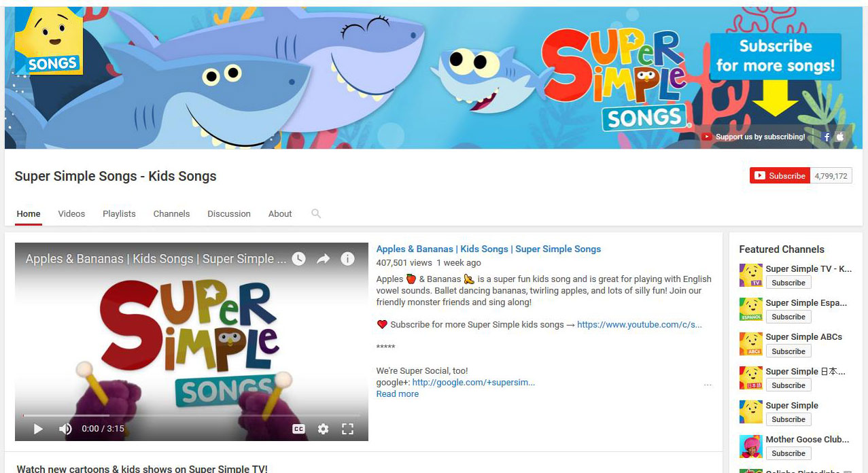Open the ellipsis menu beside description
Image resolution: width=868 pixels, height=473 pixels.
coord(708,385)
